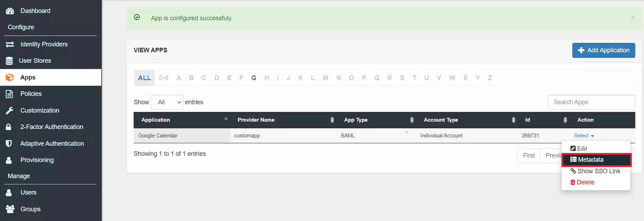Screen dimensions: 644x221
Task: Filter apps by letter A
Action: point(178,78)
